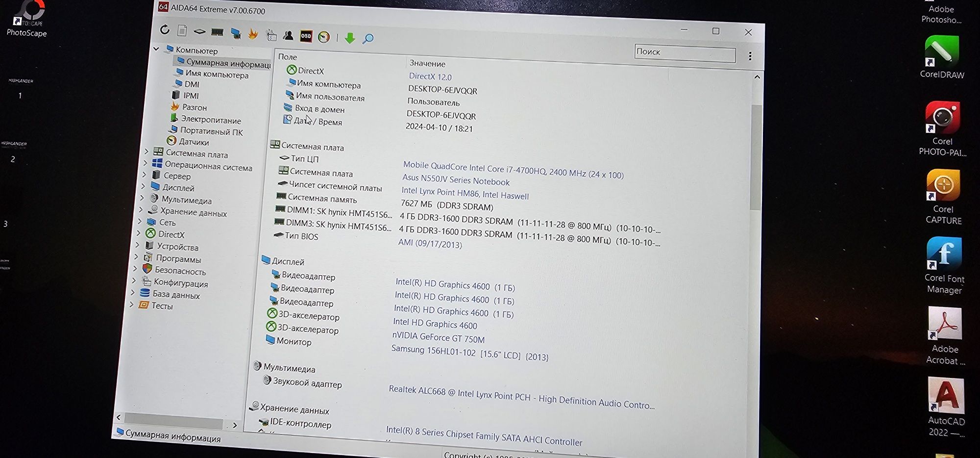Screen dimensions: 980x458
Task: Open AutoCAD 2022 desktop shortcut
Action: click(946, 407)
